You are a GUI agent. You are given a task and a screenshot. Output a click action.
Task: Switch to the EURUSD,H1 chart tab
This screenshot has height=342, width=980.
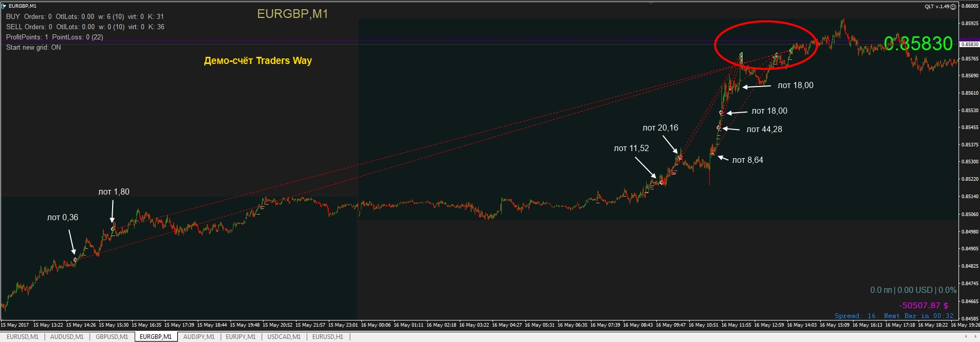tap(328, 337)
